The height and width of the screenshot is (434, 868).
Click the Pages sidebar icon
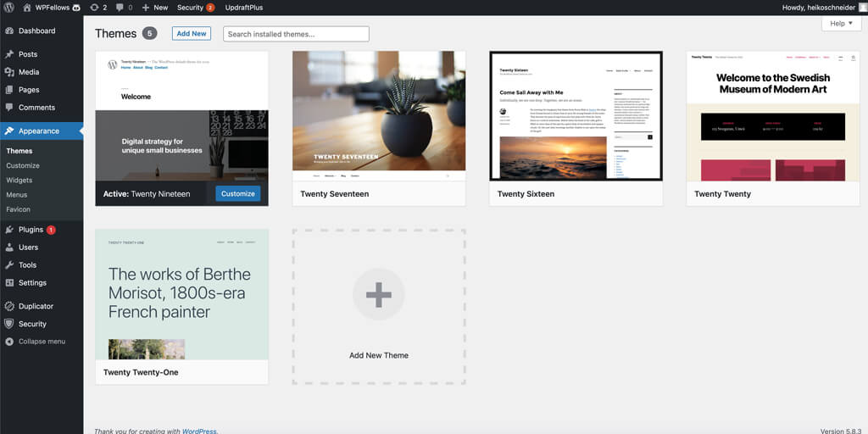coord(9,90)
